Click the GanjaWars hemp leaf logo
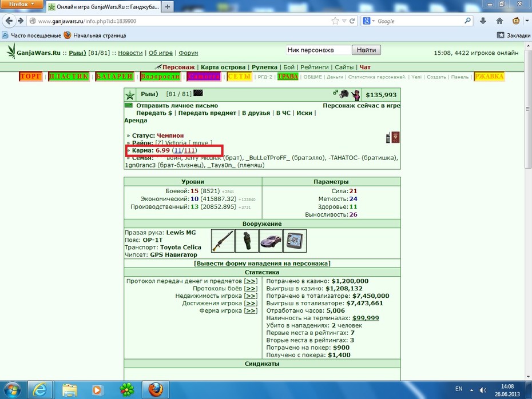 point(11,51)
